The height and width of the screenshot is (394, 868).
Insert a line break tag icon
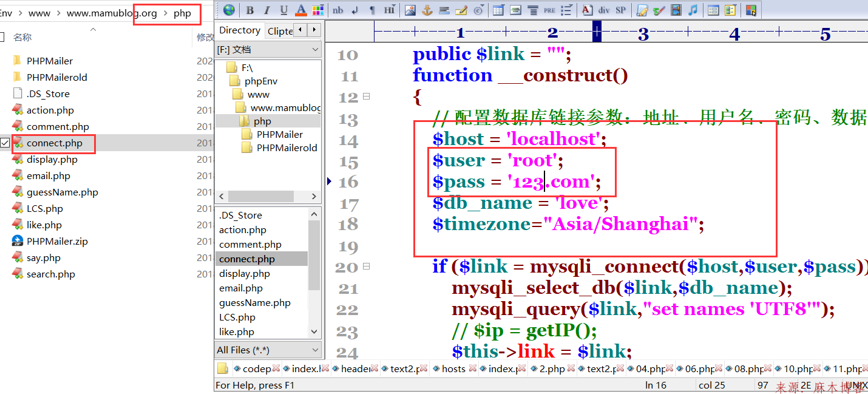pyautogui.click(x=354, y=10)
